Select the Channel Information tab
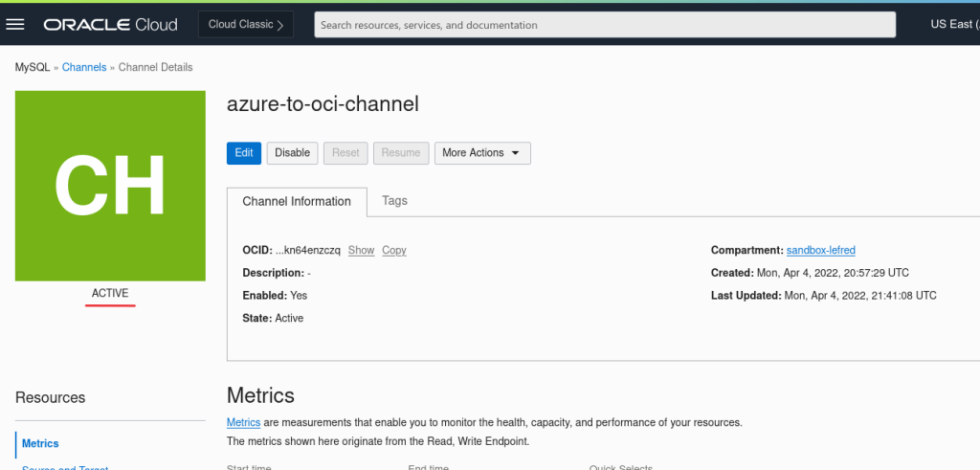 click(297, 202)
